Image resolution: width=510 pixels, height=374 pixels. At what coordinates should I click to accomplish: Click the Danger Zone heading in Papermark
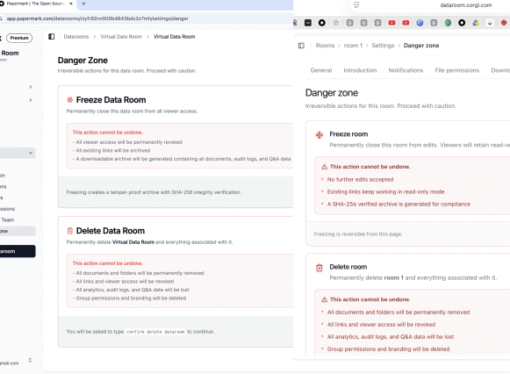(x=83, y=60)
